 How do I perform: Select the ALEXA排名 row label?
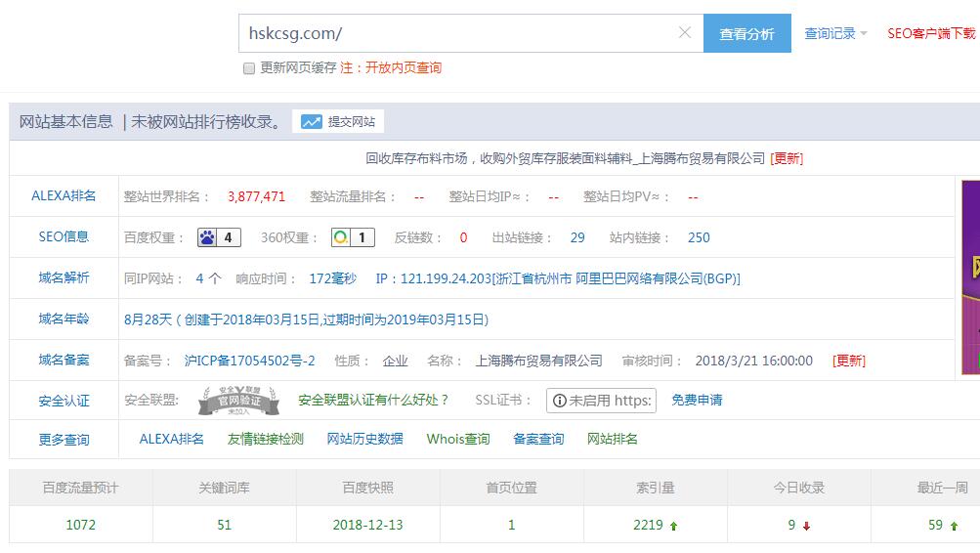pyautogui.click(x=64, y=195)
